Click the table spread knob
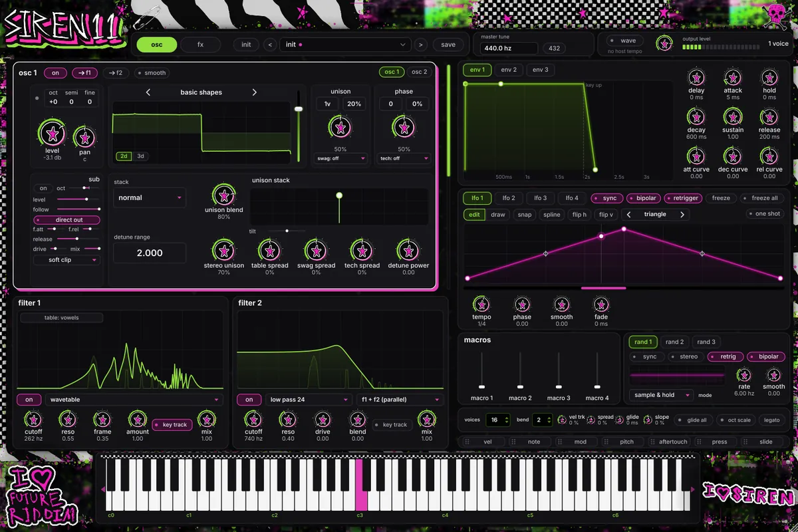Viewport: 798px width, 532px height. (269, 251)
